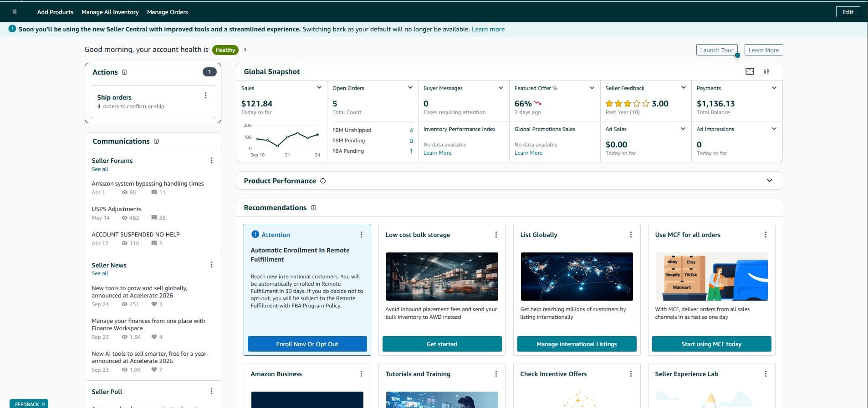The width and height of the screenshot is (868, 408).
Task: Open the Attention card three-dot menu
Action: (361, 235)
